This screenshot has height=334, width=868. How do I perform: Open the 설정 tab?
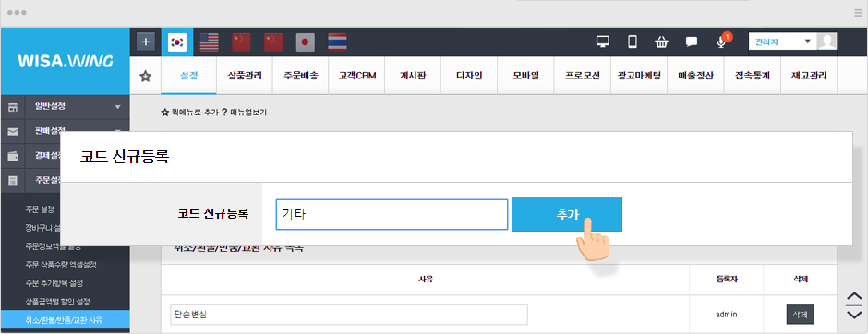[x=188, y=76]
